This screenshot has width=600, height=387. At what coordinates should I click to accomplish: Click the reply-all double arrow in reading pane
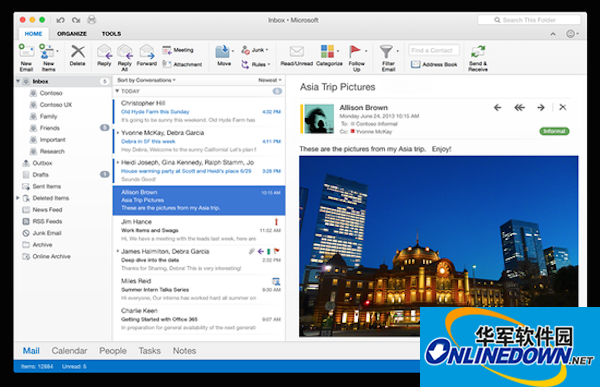click(x=519, y=108)
